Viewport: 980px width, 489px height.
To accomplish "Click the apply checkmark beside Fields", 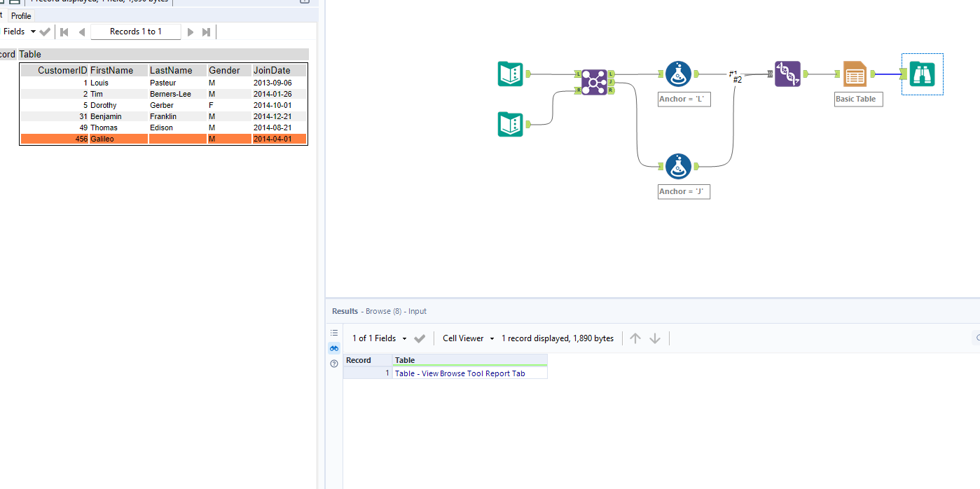I will [x=44, y=31].
